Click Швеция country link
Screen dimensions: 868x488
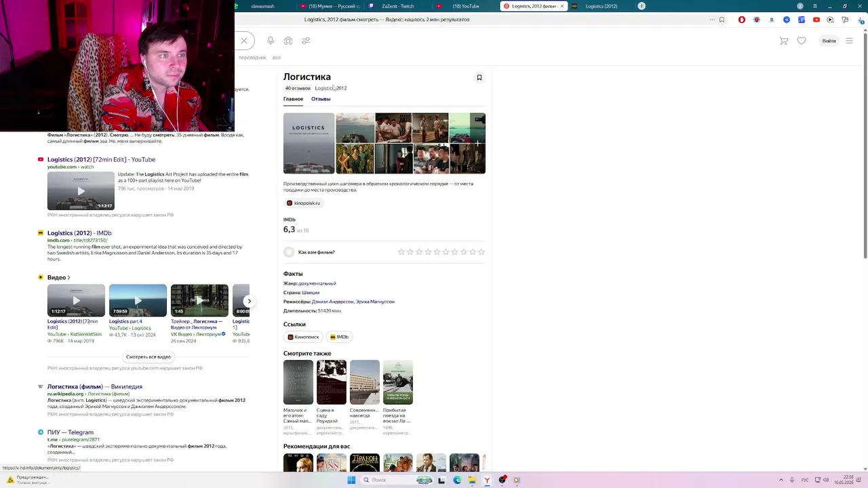click(x=311, y=293)
